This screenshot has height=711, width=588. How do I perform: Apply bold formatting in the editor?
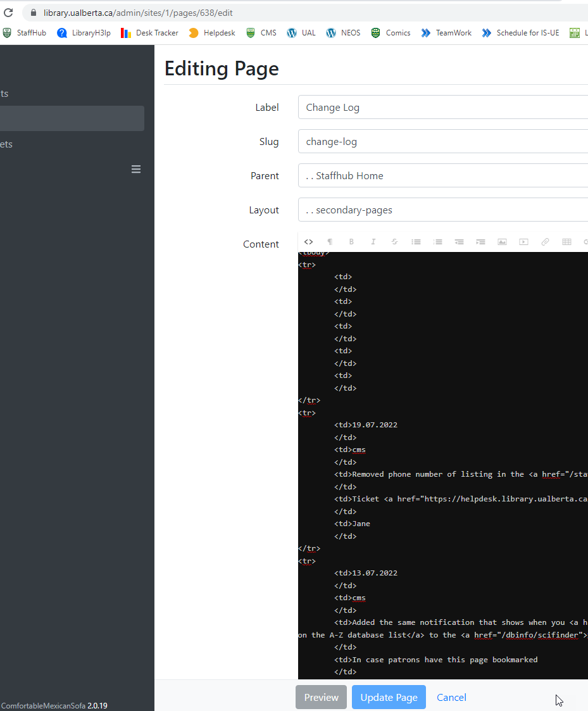coord(351,242)
